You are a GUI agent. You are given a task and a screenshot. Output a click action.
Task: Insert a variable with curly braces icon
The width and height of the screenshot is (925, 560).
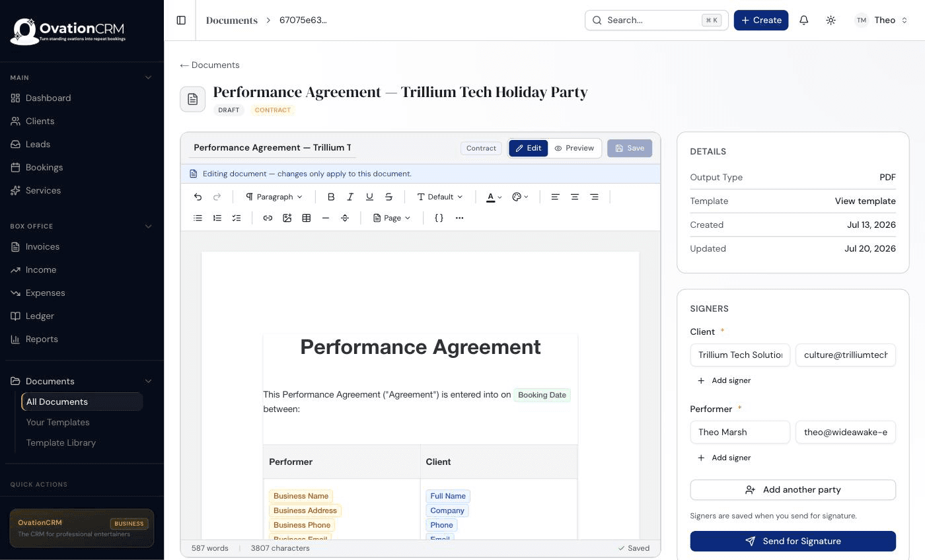pos(439,218)
